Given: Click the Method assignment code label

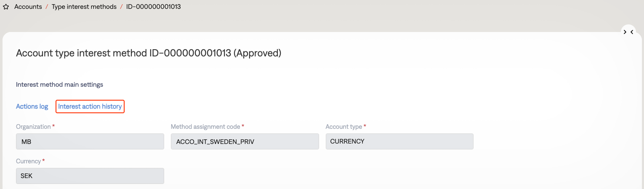Looking at the screenshot, I should coord(205,127).
